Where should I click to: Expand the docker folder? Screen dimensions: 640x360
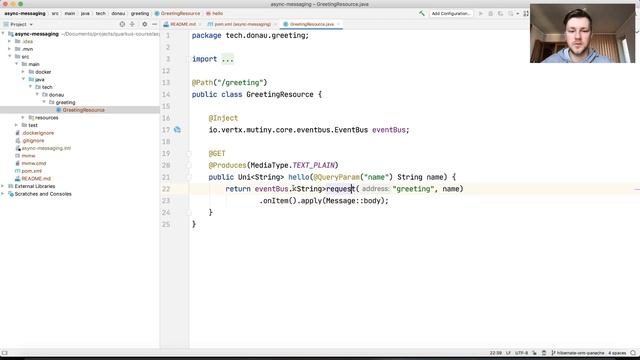[23, 72]
